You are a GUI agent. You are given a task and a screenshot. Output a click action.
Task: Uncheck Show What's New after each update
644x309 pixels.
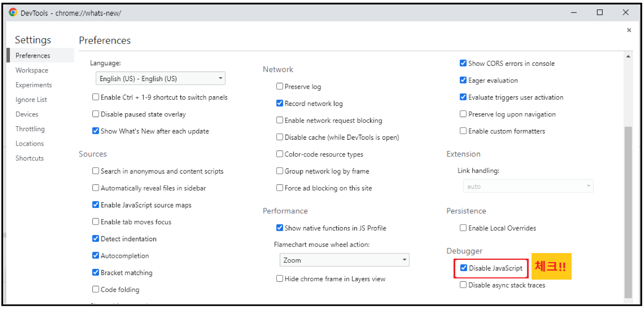tap(96, 131)
